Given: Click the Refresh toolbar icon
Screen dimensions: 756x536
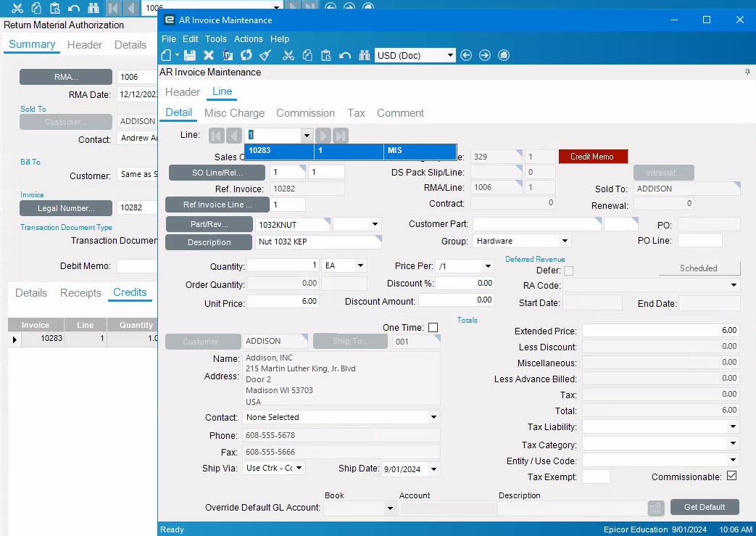Looking at the screenshot, I should [x=246, y=55].
